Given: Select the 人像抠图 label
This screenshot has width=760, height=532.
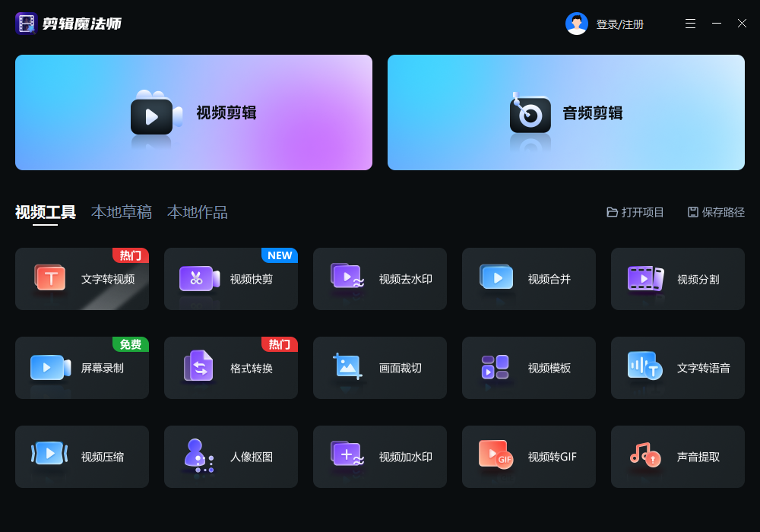Looking at the screenshot, I should point(251,457).
